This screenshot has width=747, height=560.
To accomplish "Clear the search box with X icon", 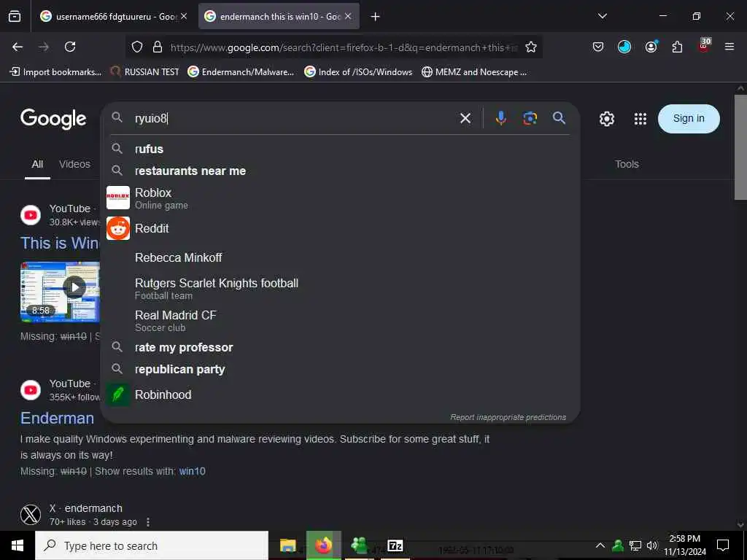I will click(465, 118).
